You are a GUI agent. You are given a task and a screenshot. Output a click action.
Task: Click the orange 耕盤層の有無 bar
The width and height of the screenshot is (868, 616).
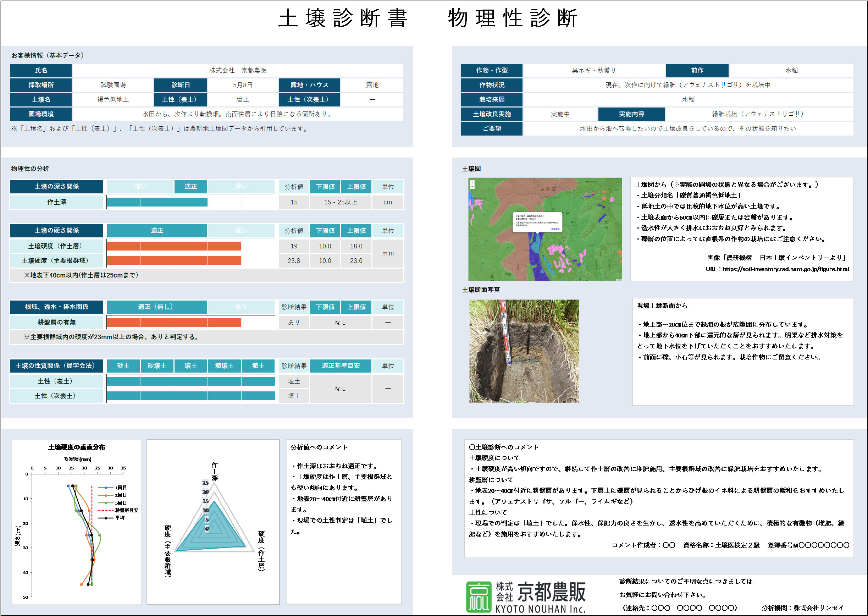coord(174,323)
